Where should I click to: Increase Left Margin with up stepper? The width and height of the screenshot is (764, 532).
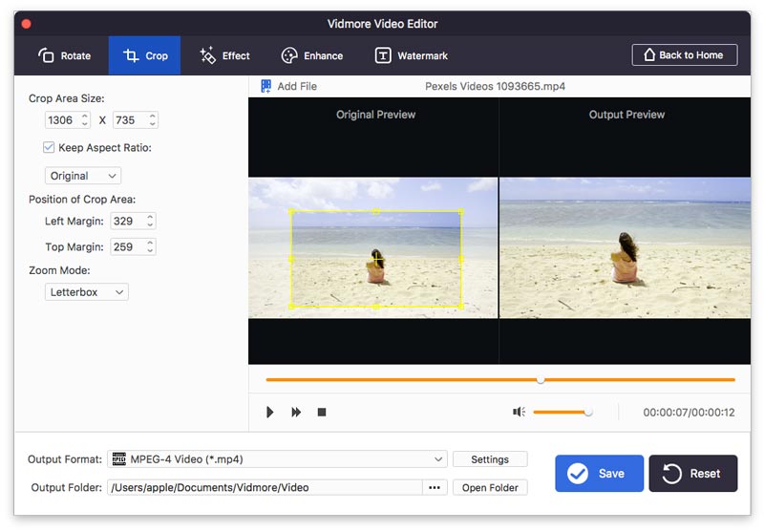150,217
